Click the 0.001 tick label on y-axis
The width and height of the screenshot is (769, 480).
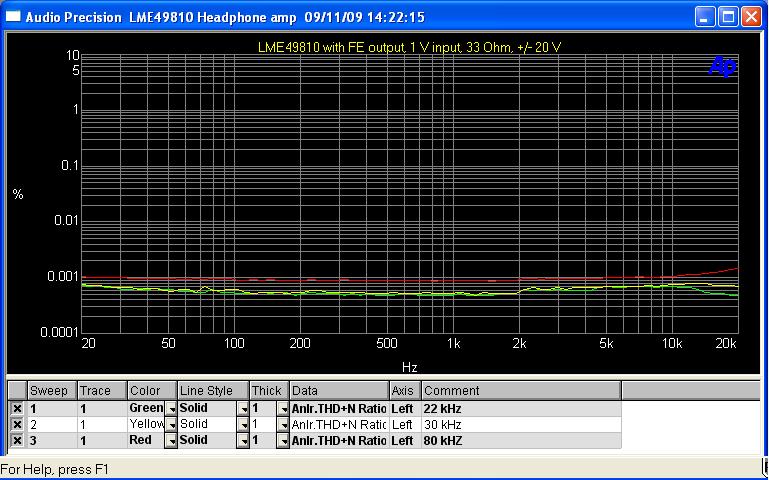pyautogui.click(x=63, y=276)
